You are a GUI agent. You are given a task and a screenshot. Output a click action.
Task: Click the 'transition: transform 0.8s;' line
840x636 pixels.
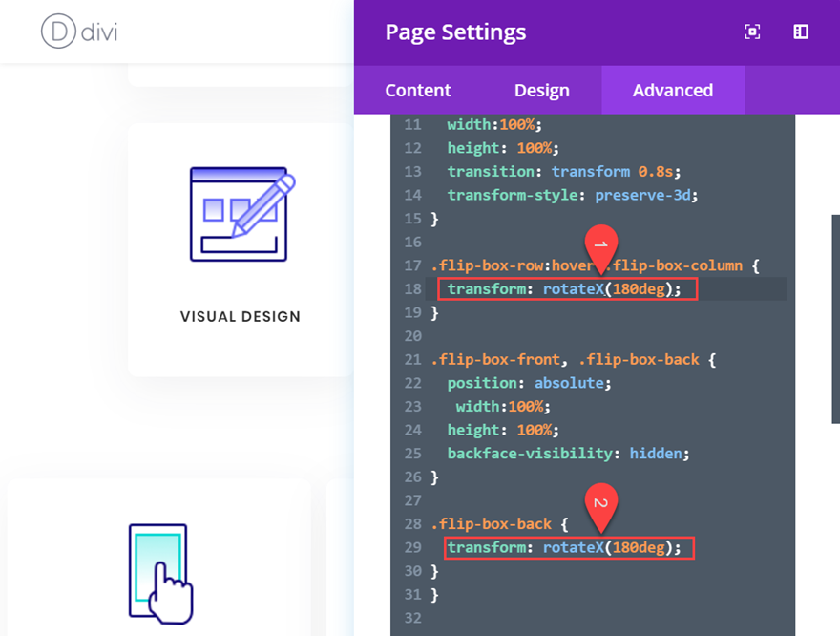pyautogui.click(x=563, y=172)
